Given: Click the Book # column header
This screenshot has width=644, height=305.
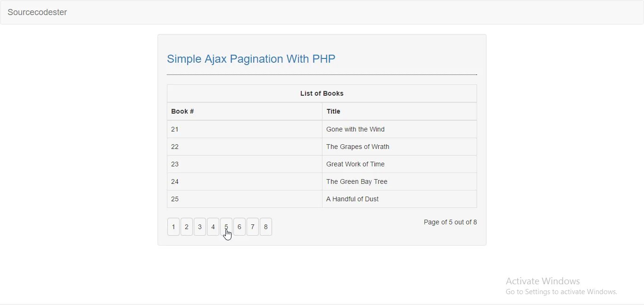Looking at the screenshot, I should pos(182,111).
